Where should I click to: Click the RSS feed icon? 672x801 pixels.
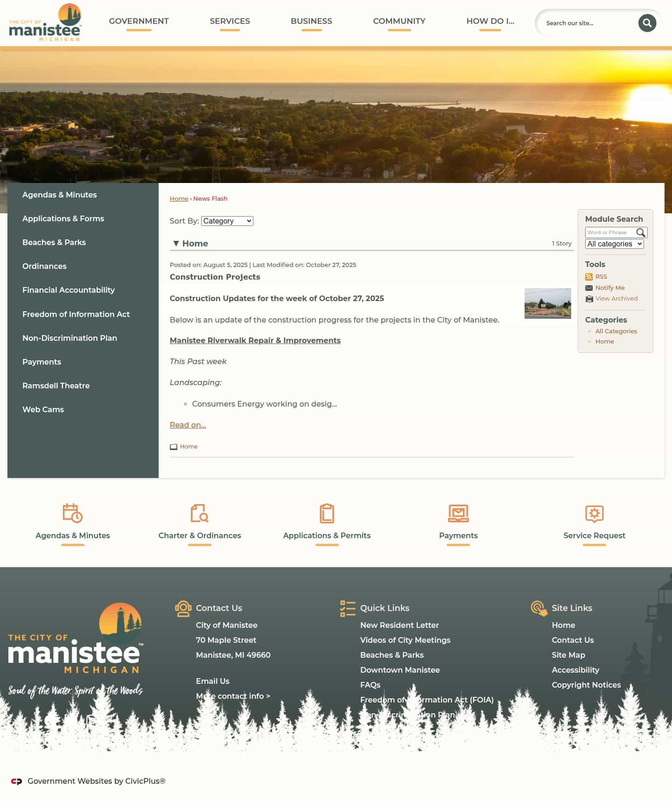pyautogui.click(x=589, y=277)
